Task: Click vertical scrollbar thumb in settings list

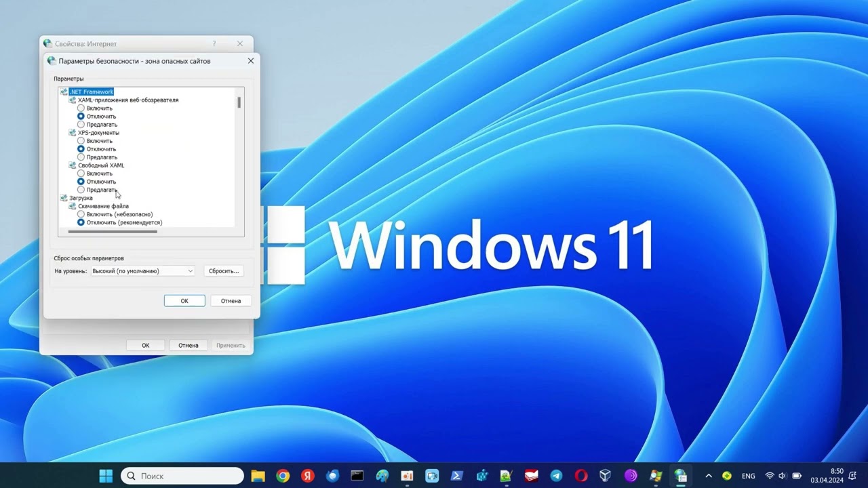Action: tap(239, 102)
